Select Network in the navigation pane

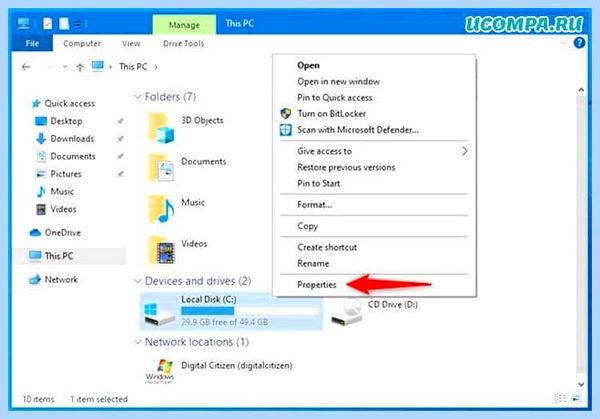[61, 279]
